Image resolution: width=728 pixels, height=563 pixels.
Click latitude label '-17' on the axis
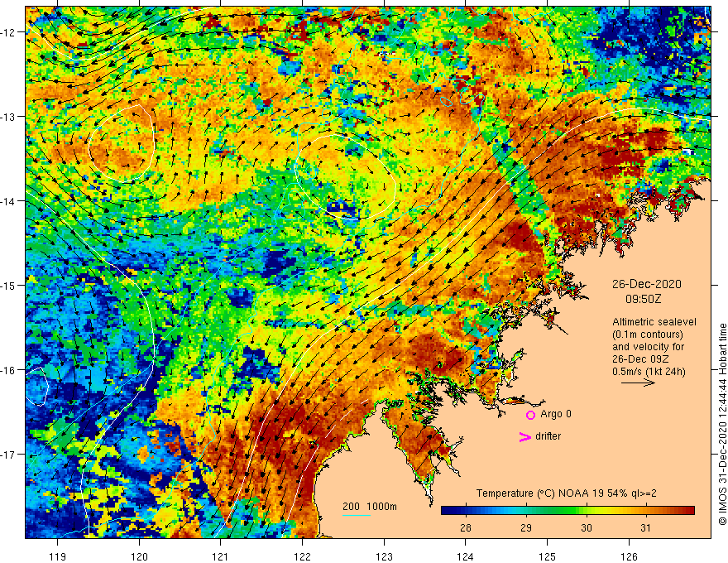pos(9,455)
